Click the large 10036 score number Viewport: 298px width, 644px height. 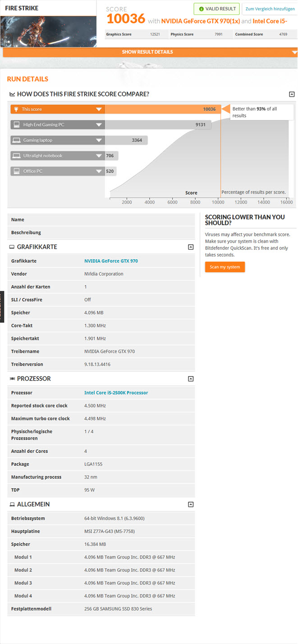tap(126, 18)
